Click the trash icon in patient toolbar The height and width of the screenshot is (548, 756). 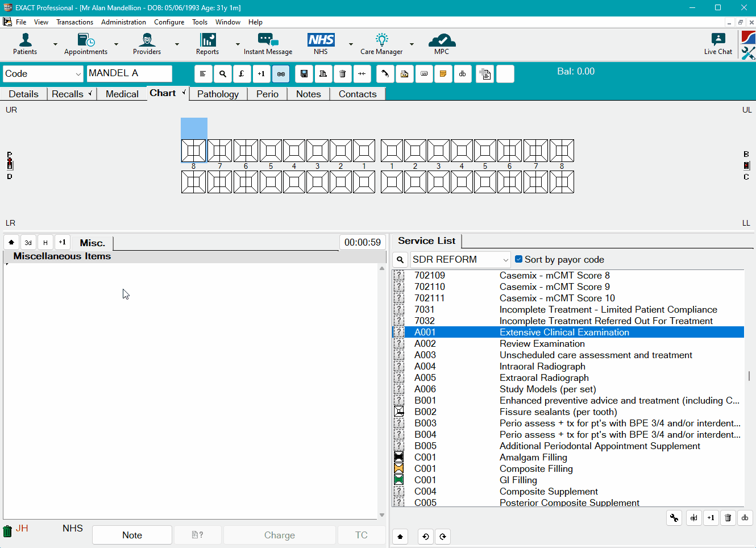342,74
